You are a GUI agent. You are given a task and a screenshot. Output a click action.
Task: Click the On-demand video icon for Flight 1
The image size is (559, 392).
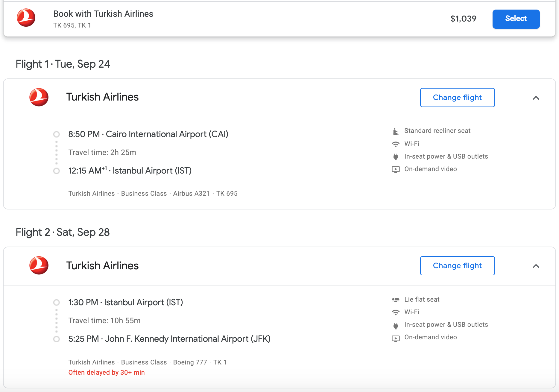tap(396, 169)
